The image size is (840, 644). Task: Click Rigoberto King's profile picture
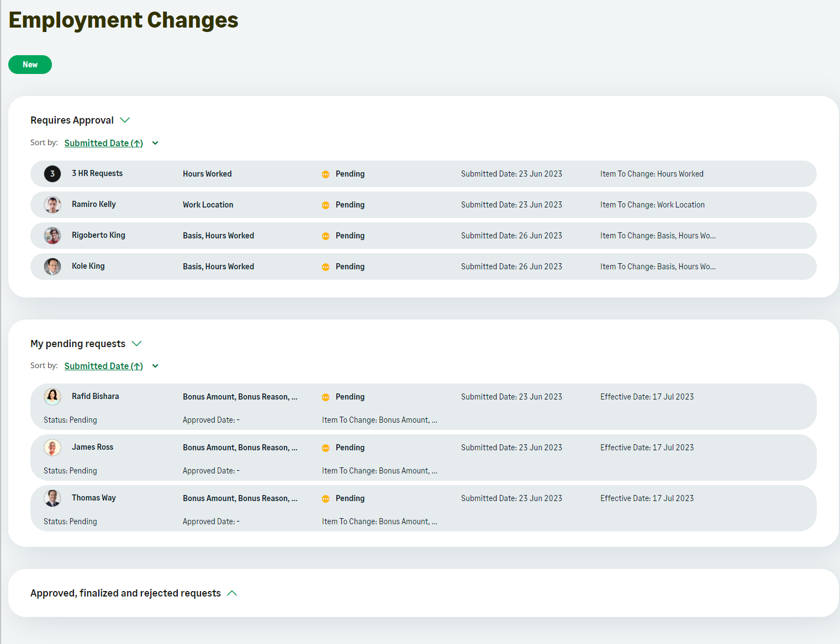click(52, 236)
